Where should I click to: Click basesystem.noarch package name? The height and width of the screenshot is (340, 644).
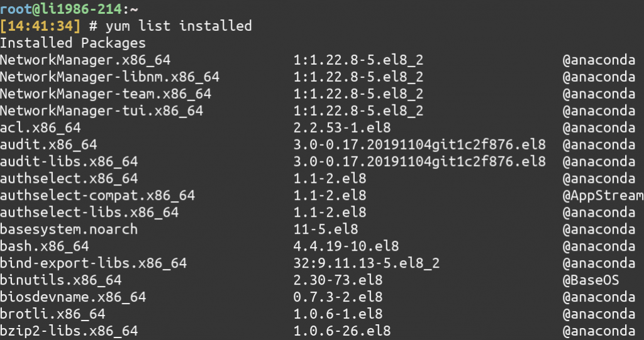(x=69, y=229)
